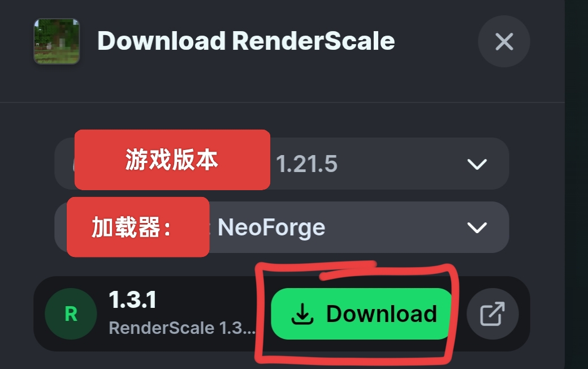
Task: Click the download arrow icon in the green button
Action: click(x=302, y=314)
